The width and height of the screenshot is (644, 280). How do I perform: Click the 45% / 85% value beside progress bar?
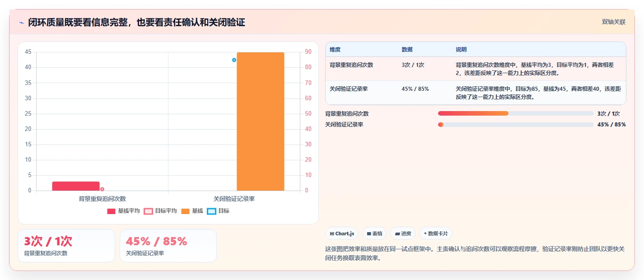611,125
